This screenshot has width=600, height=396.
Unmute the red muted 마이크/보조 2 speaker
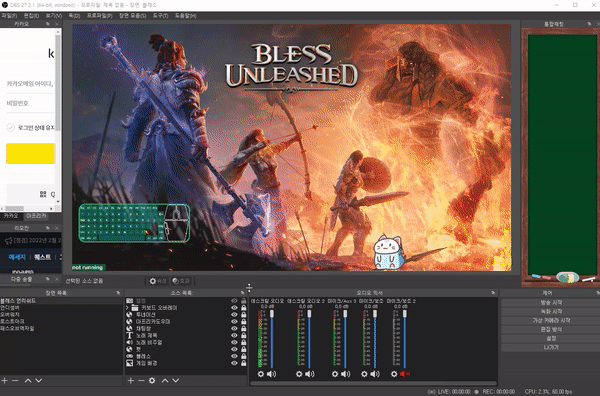tap(405, 374)
